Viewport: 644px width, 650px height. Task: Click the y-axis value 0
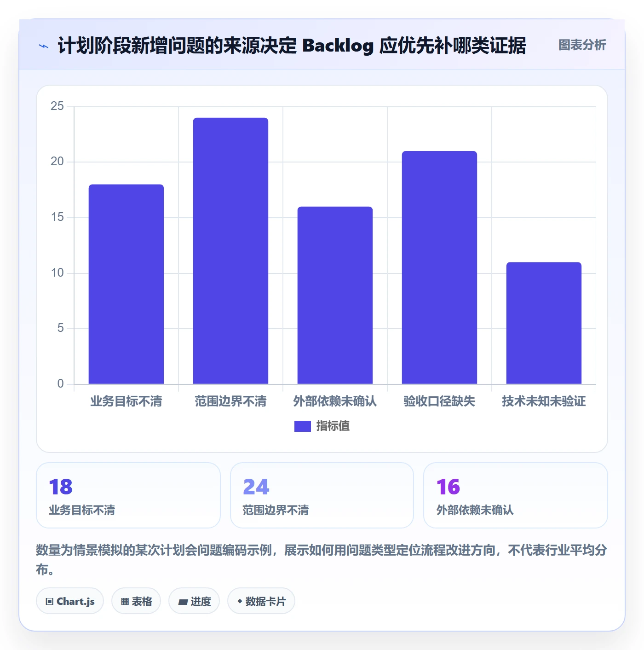[60, 384]
